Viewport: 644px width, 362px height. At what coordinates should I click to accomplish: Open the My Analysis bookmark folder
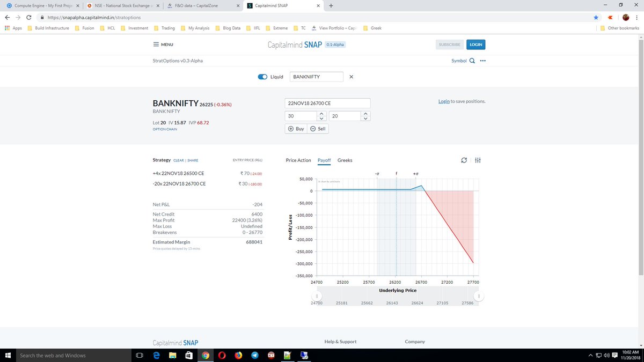tap(195, 28)
